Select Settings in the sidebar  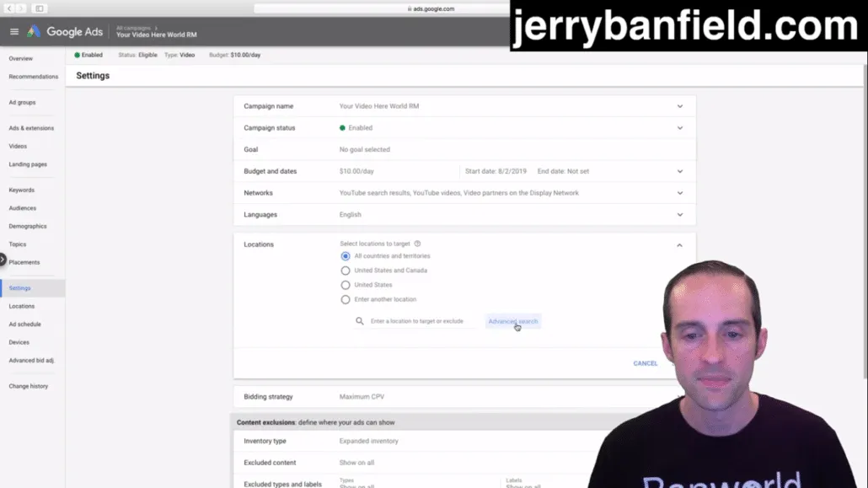[x=33, y=288]
